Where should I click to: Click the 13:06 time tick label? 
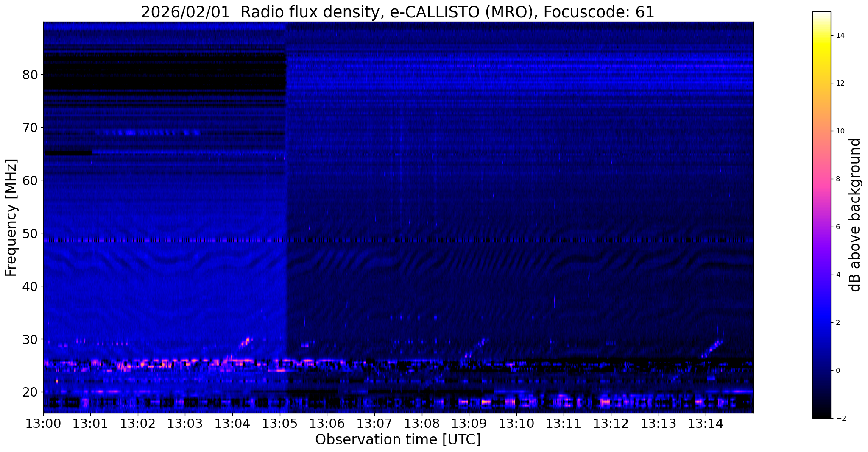pyautogui.click(x=327, y=424)
